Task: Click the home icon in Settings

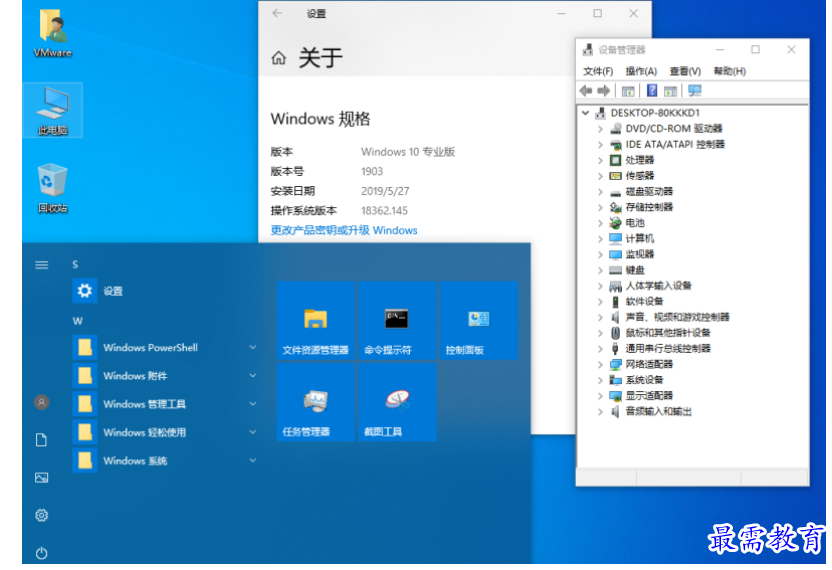Action: (x=278, y=58)
